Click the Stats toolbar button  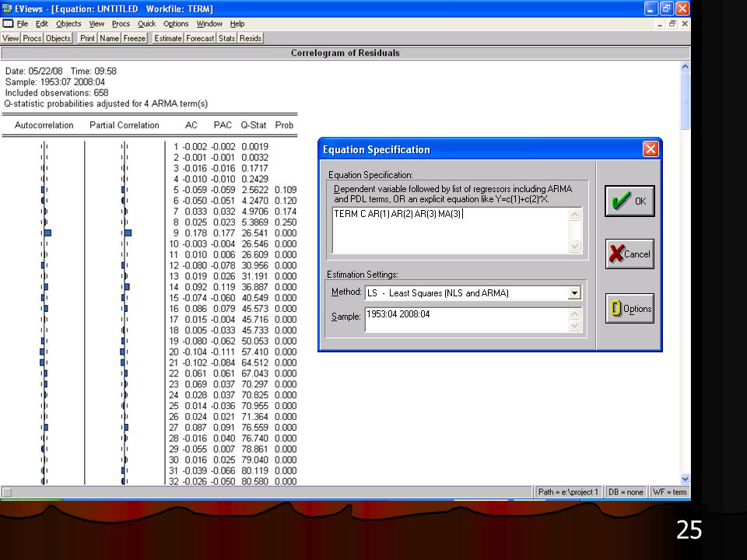coord(226,38)
